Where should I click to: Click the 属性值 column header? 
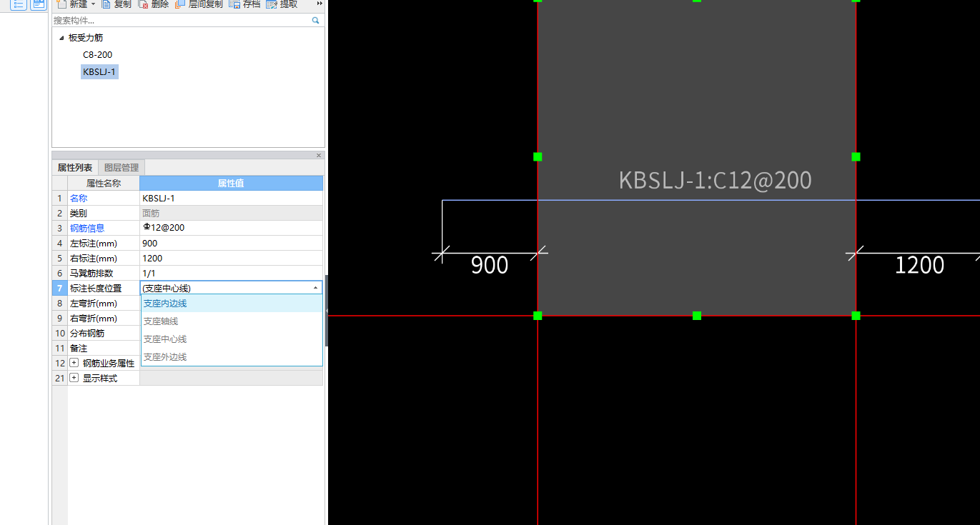click(232, 184)
